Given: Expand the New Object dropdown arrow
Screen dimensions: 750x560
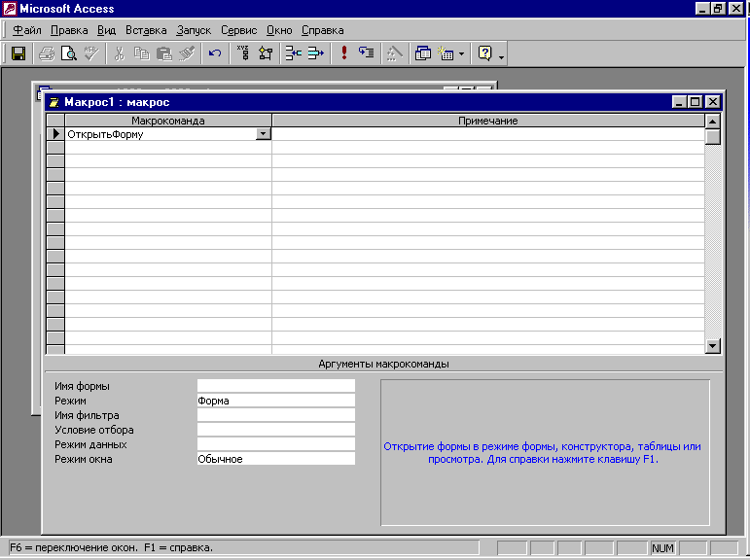Looking at the screenshot, I should tap(461, 53).
